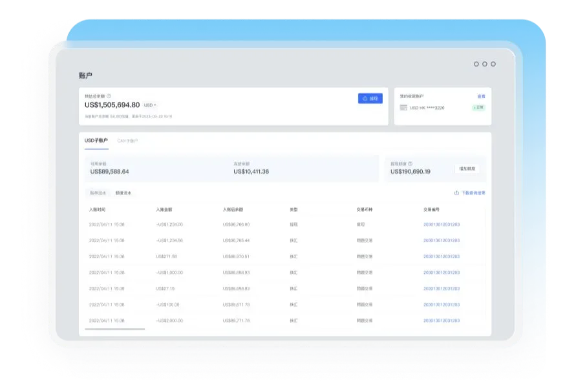The height and width of the screenshot is (392, 565).
Task: Click the 增加额度 button
Action: coord(467,169)
